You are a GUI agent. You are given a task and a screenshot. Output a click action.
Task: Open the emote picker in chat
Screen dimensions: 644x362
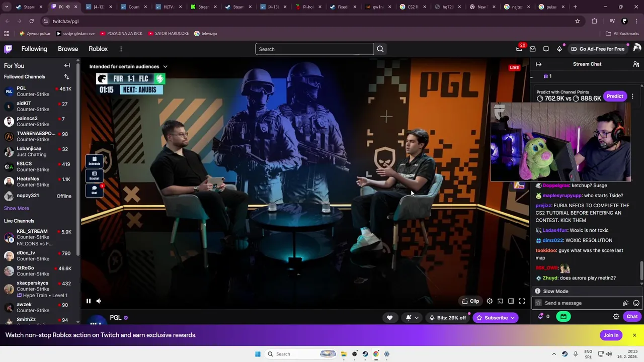(636, 303)
